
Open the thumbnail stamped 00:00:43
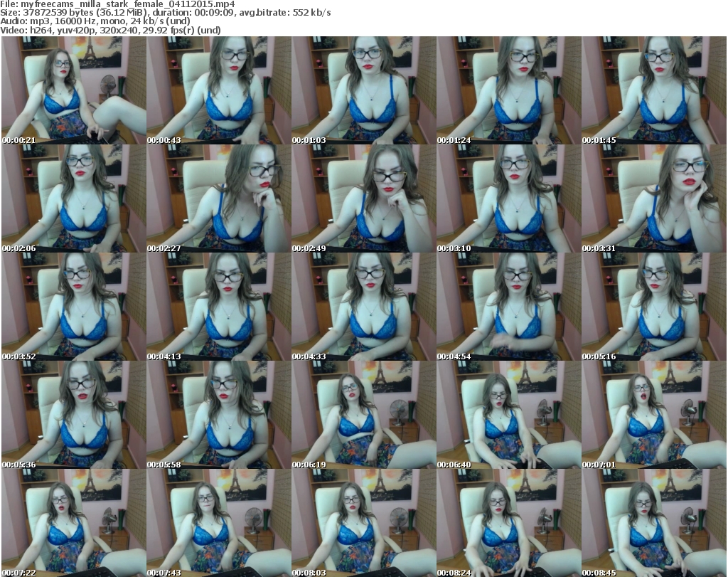(x=219, y=90)
